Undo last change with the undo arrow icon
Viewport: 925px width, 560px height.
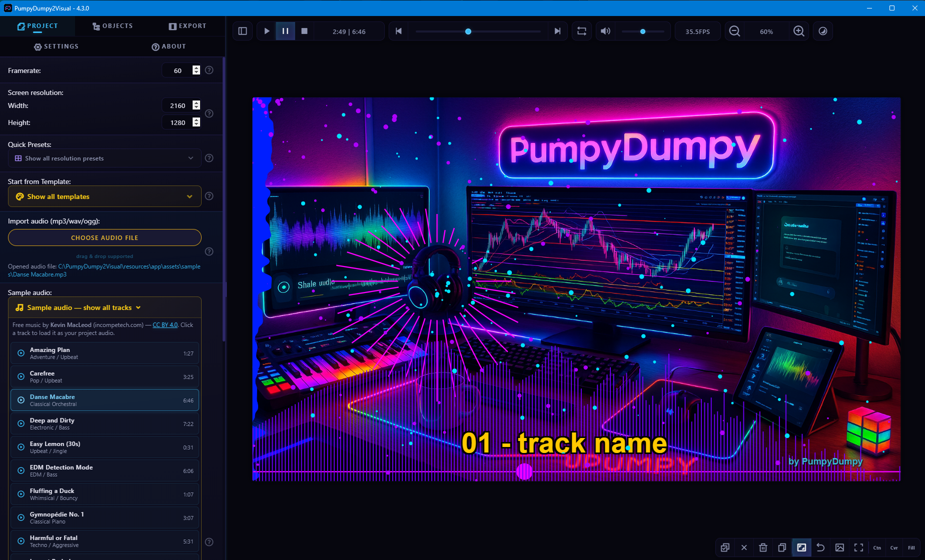[x=820, y=547]
